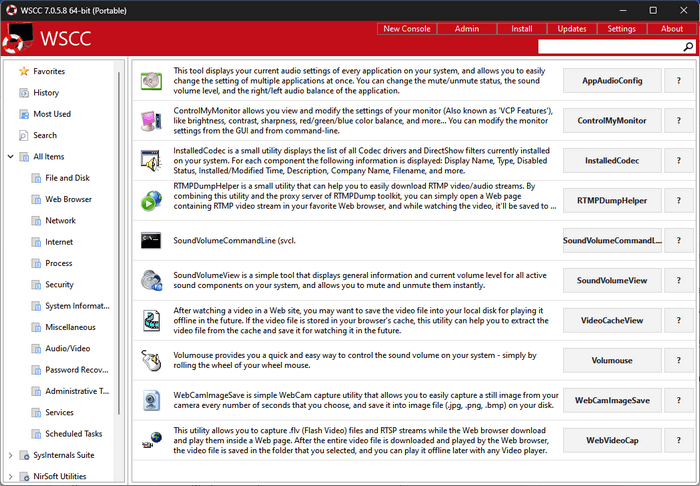Screen dimensions: 700x486
Task: Expand the NirSoft Utilities node
Action: [11, 477]
